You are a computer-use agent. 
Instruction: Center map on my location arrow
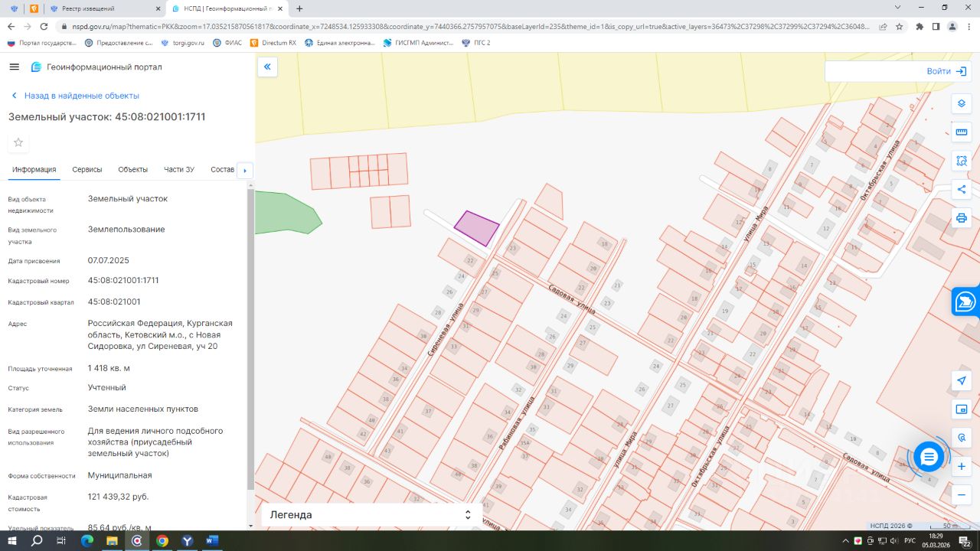point(962,380)
